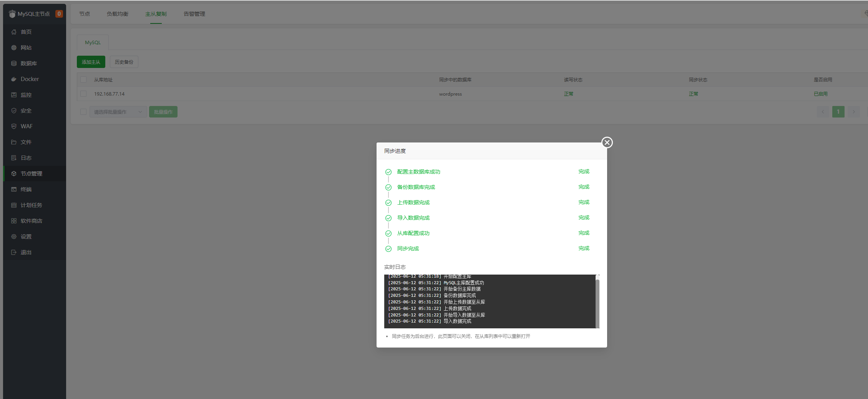Go to previous page using left chevron
Viewport: 868px width, 399px height.
coord(823,112)
